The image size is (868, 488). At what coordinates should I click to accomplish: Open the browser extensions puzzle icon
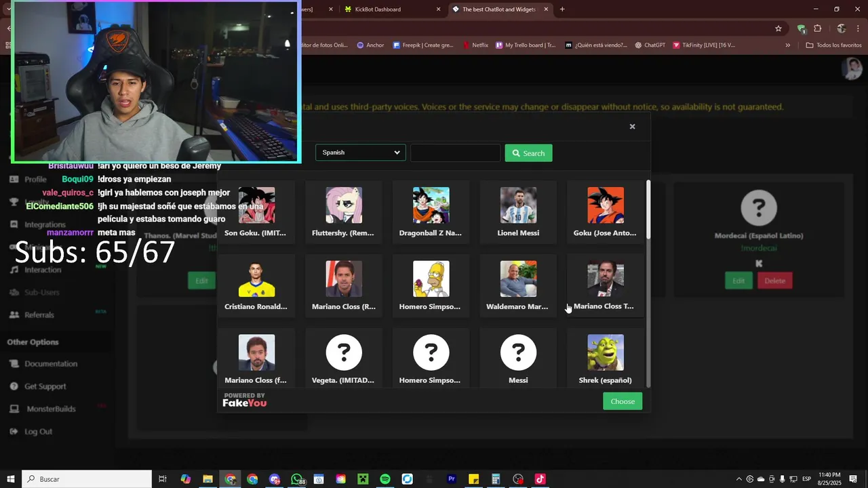point(818,28)
